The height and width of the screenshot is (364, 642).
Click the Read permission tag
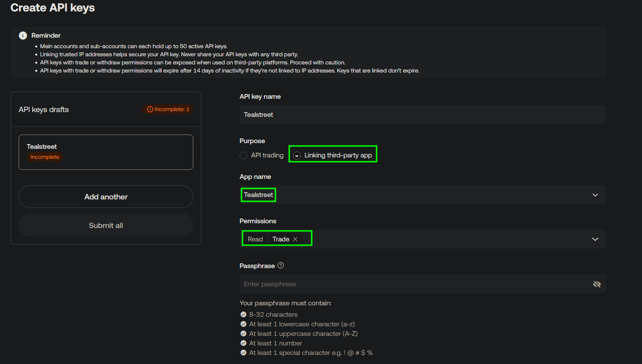pos(255,239)
